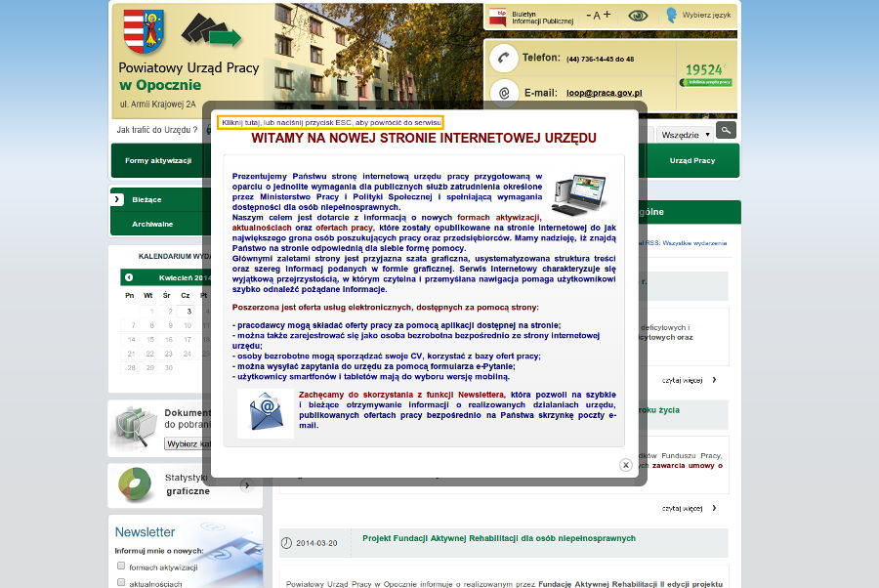Select April 3 on the calendar
879x588 pixels.
189,311
